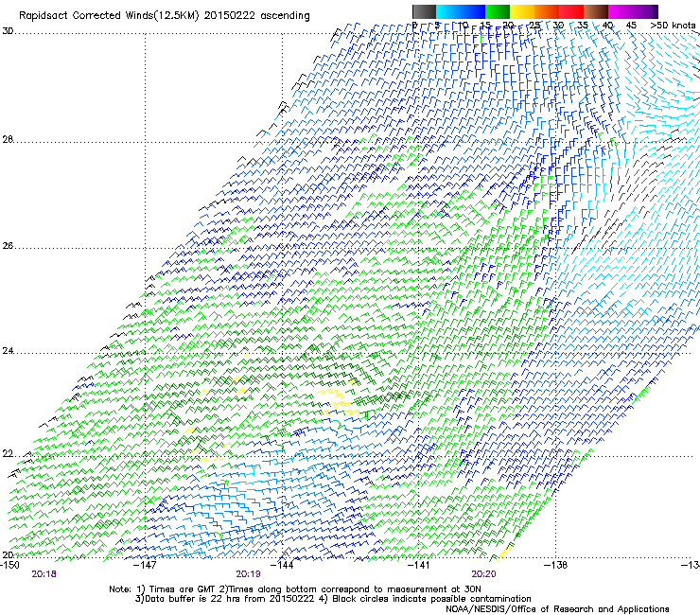
Task: Click the '>50 knots' scale label
Action: [x=673, y=26]
